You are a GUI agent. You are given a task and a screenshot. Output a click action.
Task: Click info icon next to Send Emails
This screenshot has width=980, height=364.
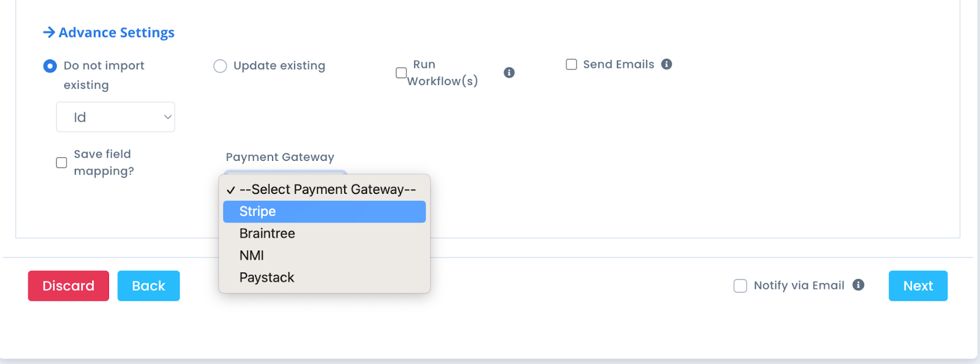[x=667, y=64]
